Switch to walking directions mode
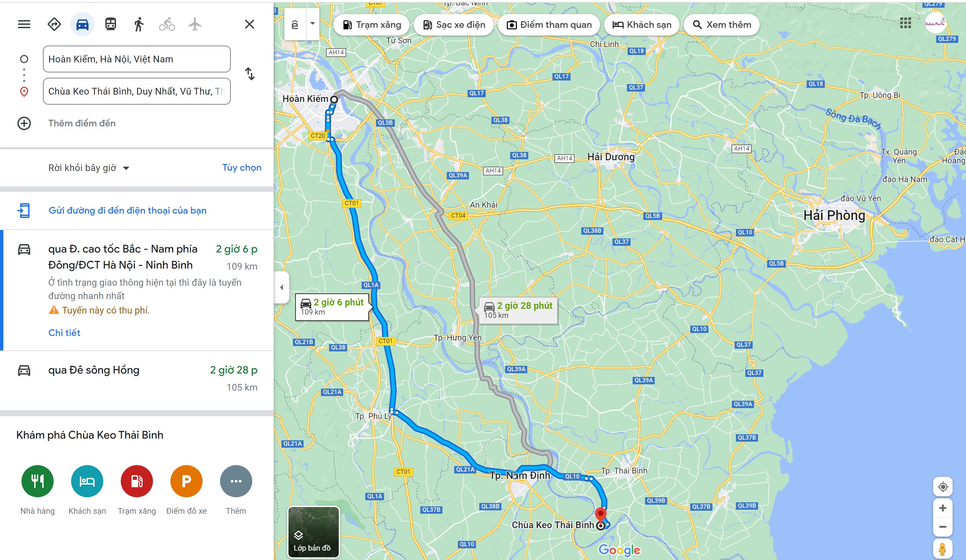The image size is (966, 560). point(139,24)
